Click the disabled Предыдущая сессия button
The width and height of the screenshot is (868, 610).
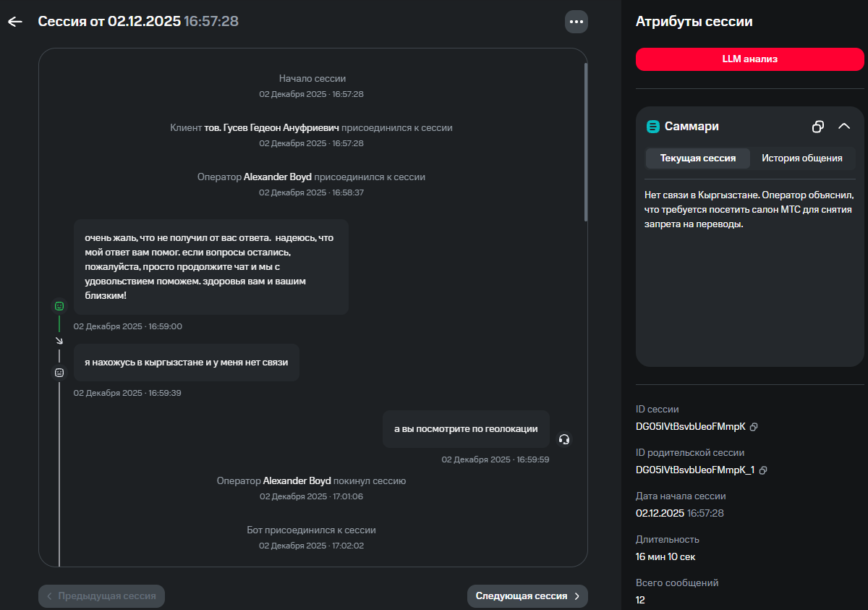point(102,596)
